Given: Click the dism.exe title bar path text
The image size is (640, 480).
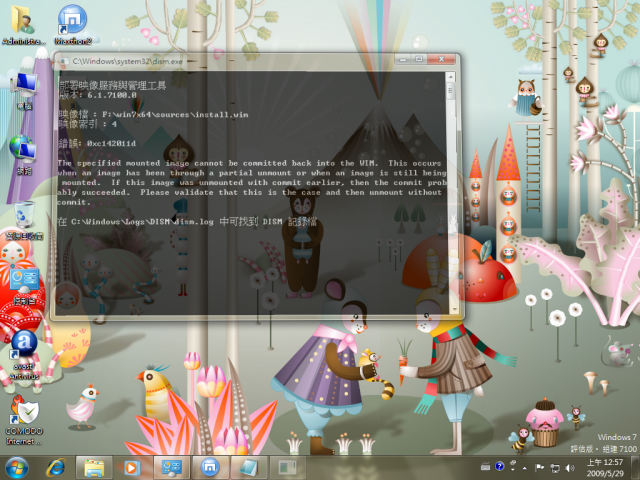Looking at the screenshot, I should coord(127,62).
